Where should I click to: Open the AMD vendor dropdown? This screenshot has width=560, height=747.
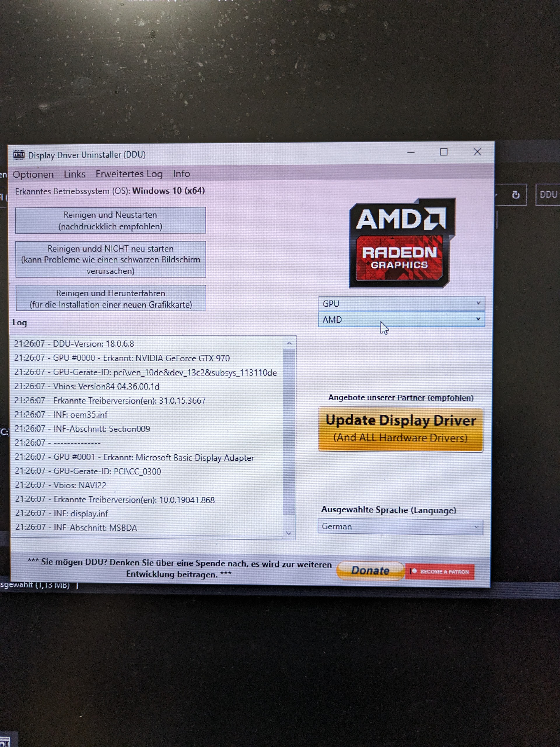coord(401,320)
